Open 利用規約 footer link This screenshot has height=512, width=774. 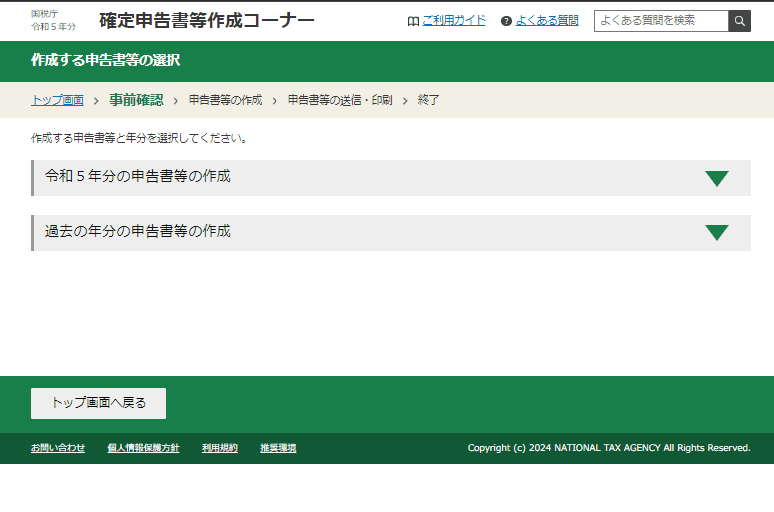click(220, 448)
